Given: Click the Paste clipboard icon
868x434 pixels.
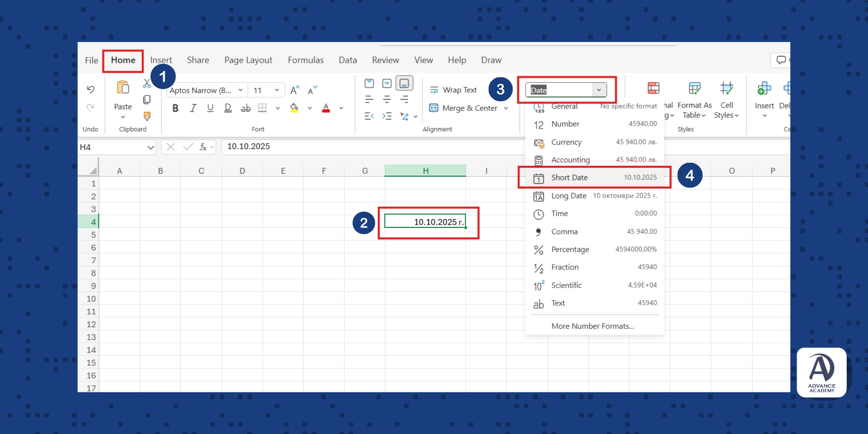Looking at the screenshot, I should (123, 87).
